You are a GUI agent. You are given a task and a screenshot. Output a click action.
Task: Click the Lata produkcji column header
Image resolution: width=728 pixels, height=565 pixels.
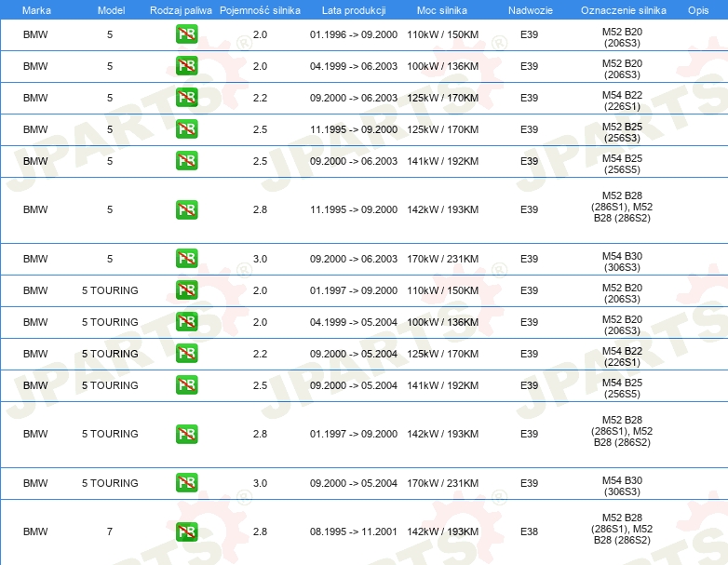pyautogui.click(x=354, y=10)
